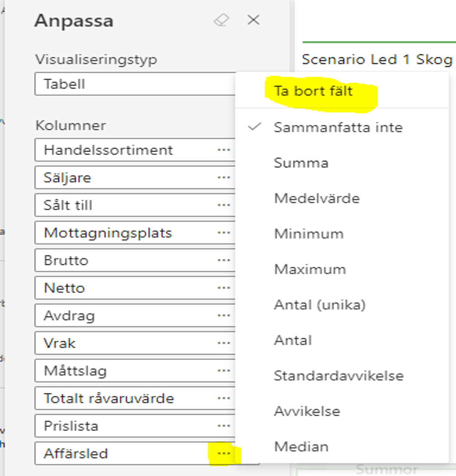This screenshot has width=456, height=476.
Task: Open the Visualiseringstyp Tabell dropdown
Action: [x=135, y=84]
